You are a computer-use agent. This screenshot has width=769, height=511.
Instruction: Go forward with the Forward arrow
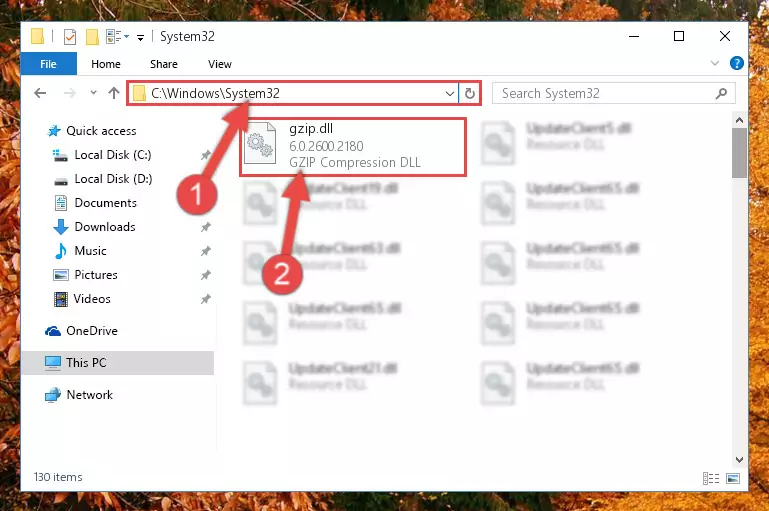[x=70, y=93]
